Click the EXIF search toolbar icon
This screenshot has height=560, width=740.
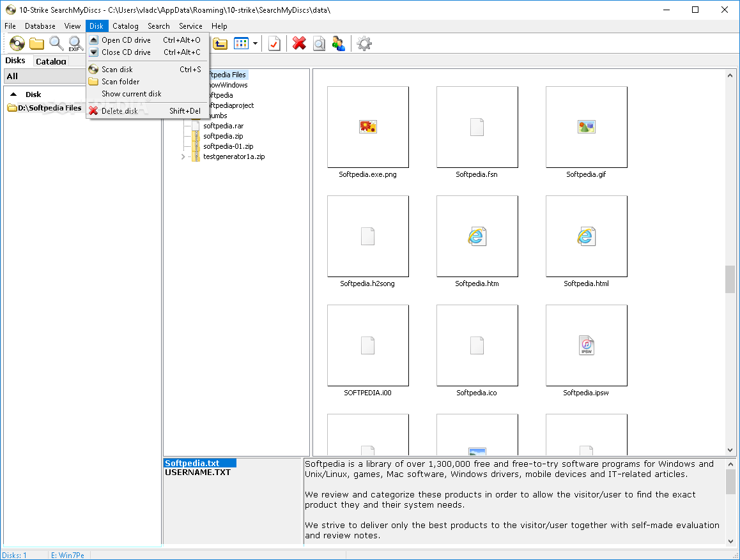coord(75,44)
